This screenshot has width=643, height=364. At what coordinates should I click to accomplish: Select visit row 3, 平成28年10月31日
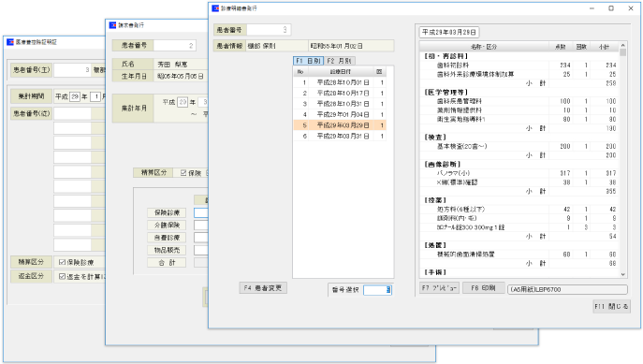[339, 104]
